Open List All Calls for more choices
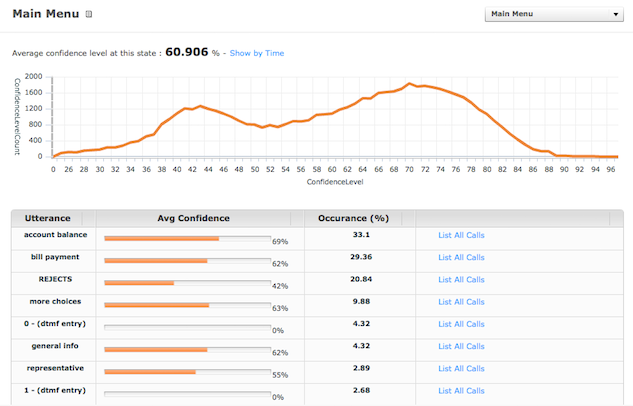This screenshot has height=406, width=633. pos(461,302)
